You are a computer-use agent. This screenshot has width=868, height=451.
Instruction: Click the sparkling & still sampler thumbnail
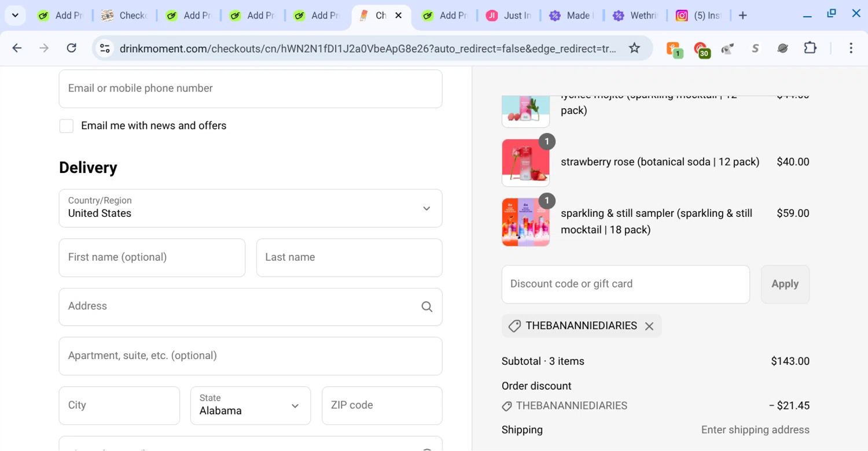pyautogui.click(x=525, y=222)
